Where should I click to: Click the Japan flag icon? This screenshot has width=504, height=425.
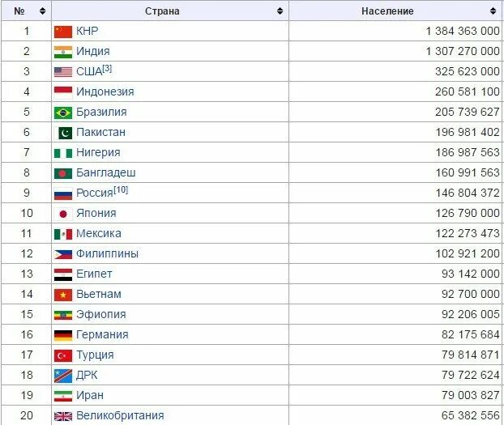pos(63,214)
